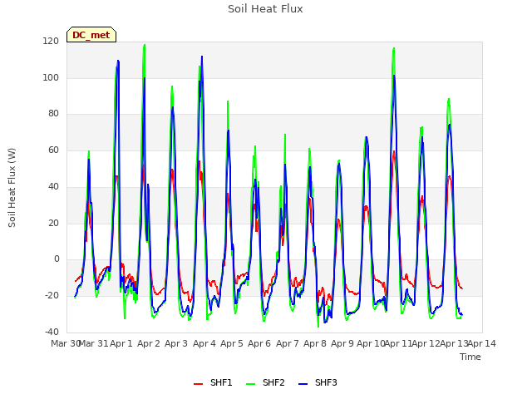
Task: Click the green SHF2 legend swatch
Action: pyautogui.click(x=250, y=383)
